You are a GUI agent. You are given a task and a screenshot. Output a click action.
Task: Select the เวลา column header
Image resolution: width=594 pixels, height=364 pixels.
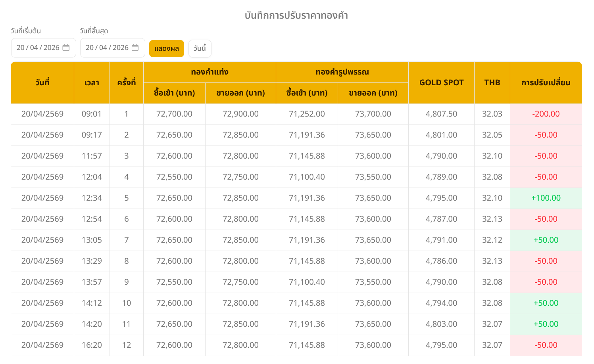92,82
